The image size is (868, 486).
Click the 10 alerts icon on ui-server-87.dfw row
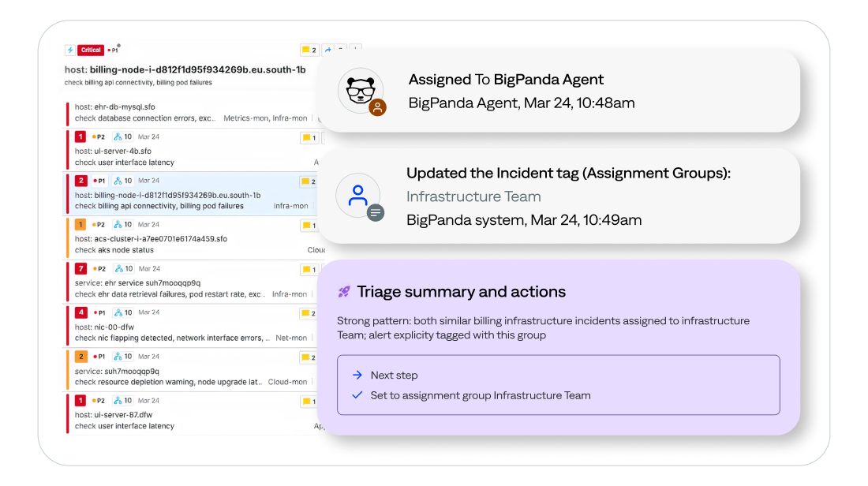click(123, 400)
